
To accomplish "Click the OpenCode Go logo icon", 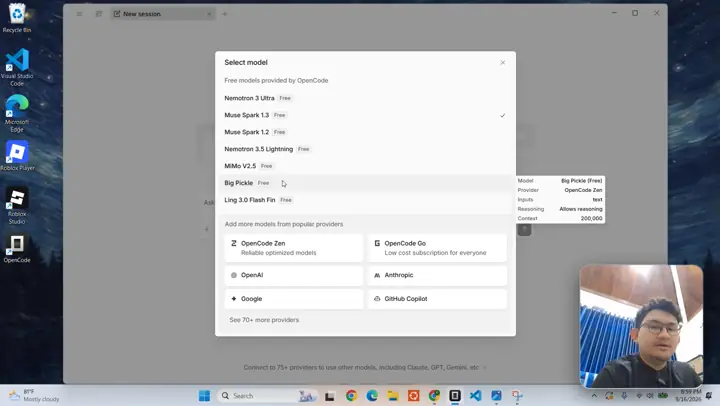I will click(377, 243).
